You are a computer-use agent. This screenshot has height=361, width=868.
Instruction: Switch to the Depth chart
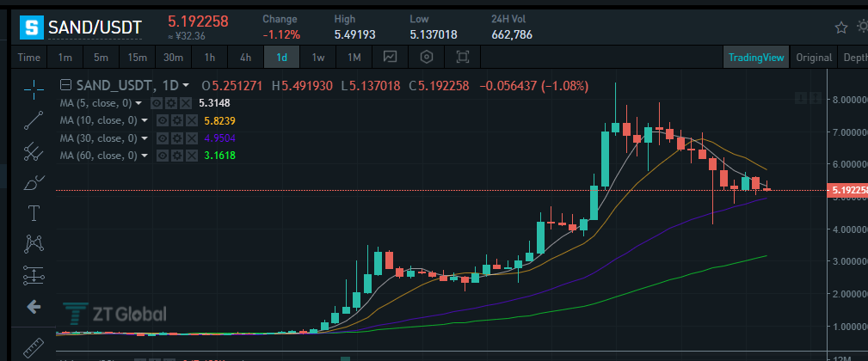[x=854, y=57]
